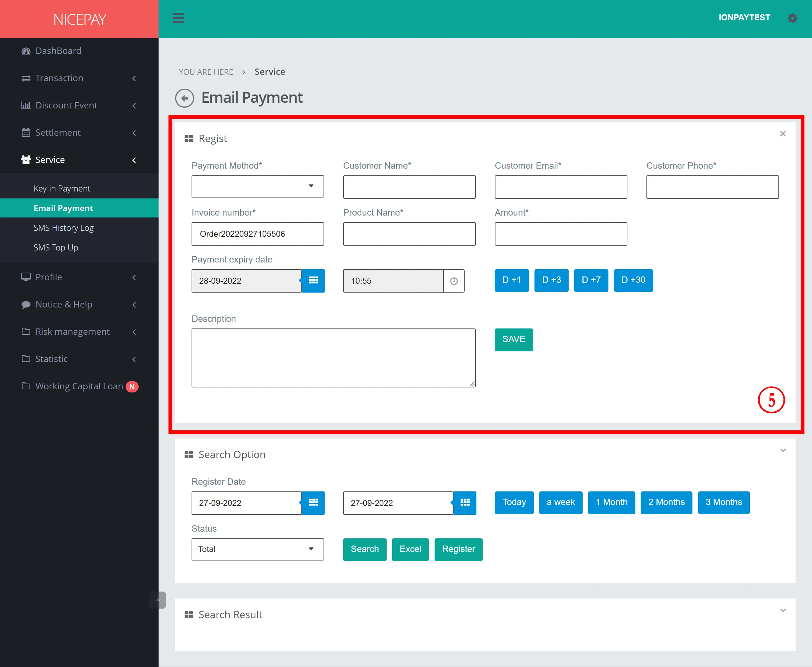Close the Regist panel
This screenshot has width=812, height=667.
(783, 134)
